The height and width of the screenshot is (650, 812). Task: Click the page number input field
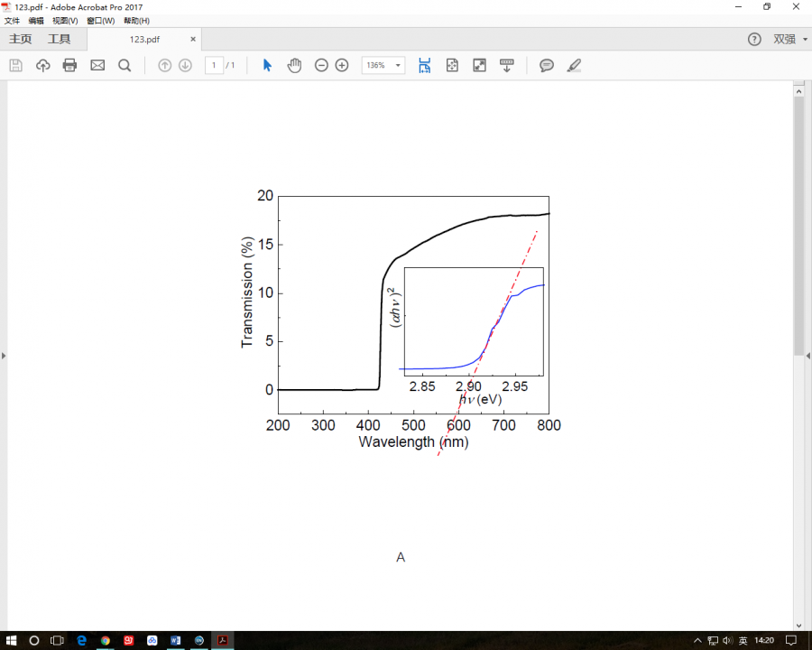point(214,65)
